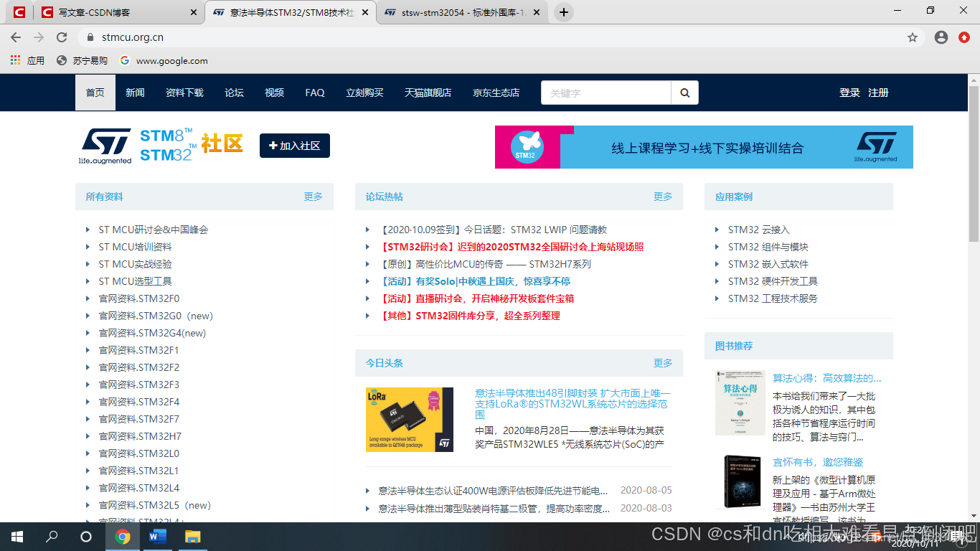Image resolution: width=980 pixels, height=551 pixels.
Task: Open the 立刻购买 nav item
Action: click(x=364, y=93)
